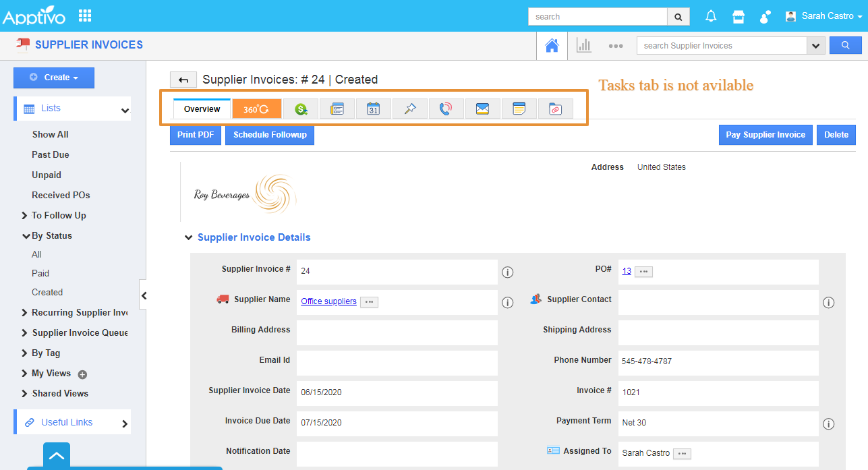Open the calendar tab icon

pyautogui.click(x=373, y=109)
